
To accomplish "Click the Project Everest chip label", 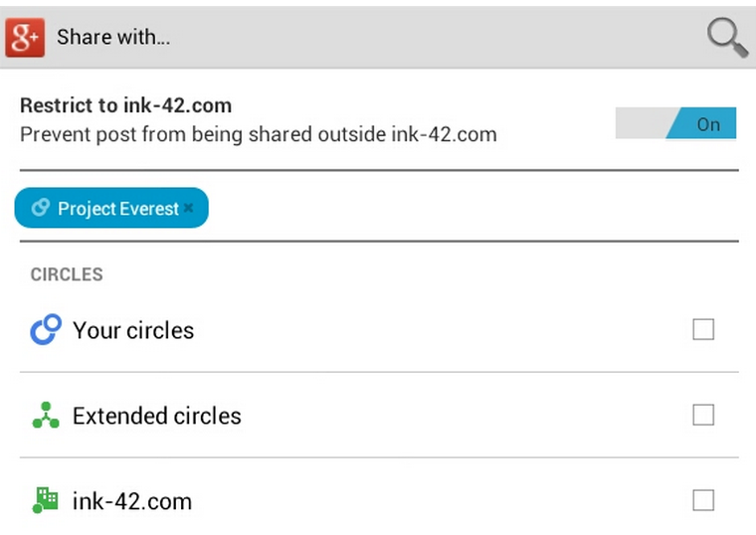I will [118, 209].
